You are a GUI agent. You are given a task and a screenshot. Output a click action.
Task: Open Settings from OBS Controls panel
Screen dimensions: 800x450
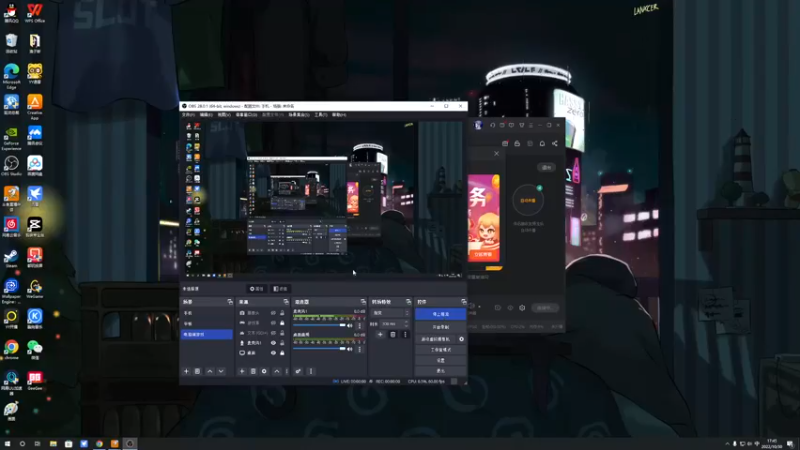(x=440, y=360)
